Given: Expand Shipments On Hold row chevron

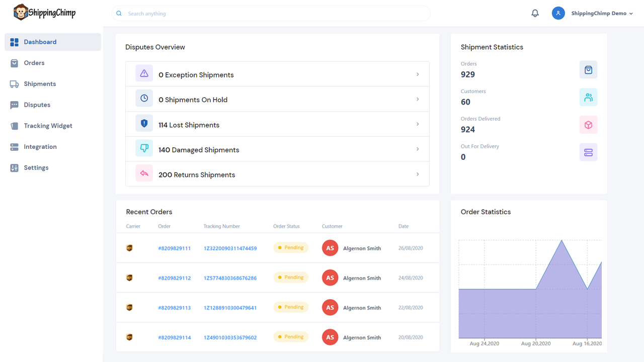Looking at the screenshot, I should coord(418,99).
